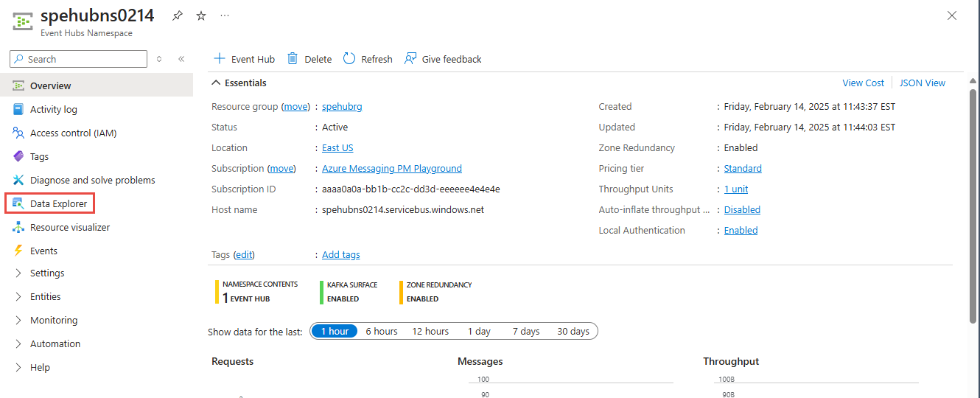This screenshot has height=398, width=980.
Task: Add a new Event Hub with plus icon
Action: (219, 59)
